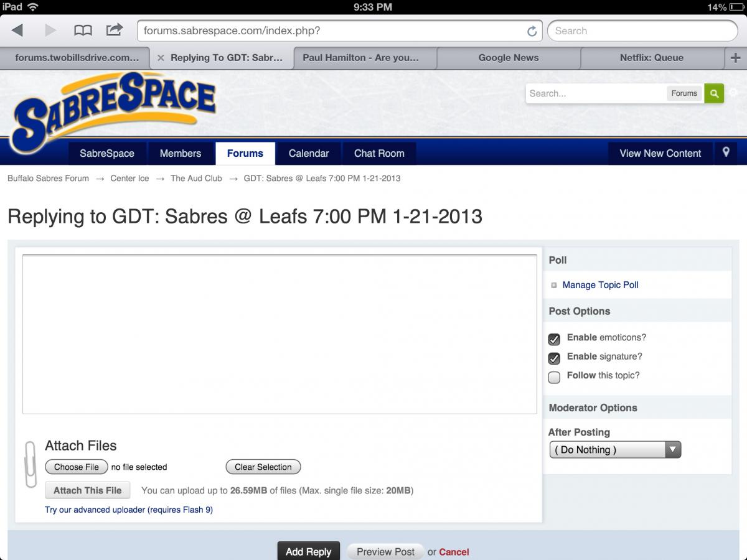Screen dimensions: 747x560
Task: Switch to Netflix: Queue tab
Action: pyautogui.click(x=652, y=58)
